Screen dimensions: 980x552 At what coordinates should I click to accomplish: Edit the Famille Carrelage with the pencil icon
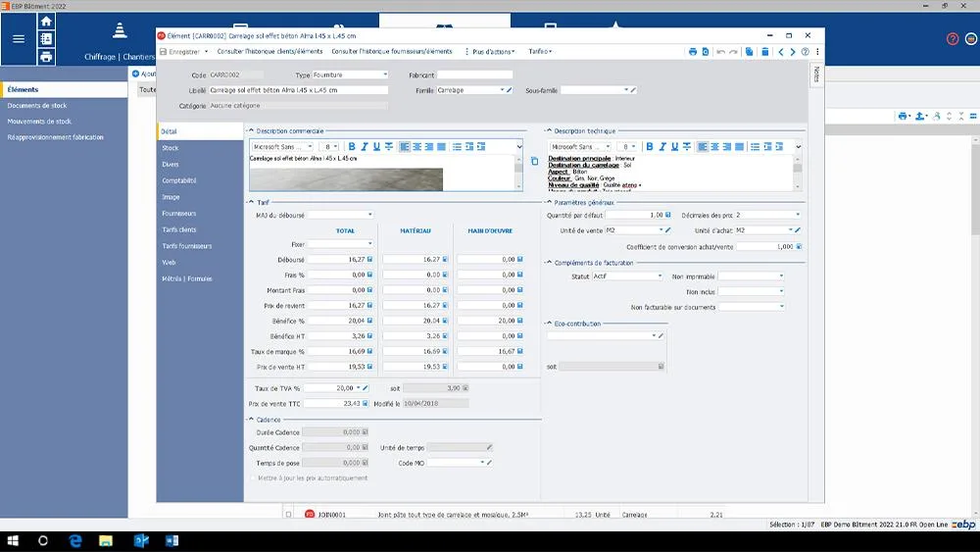pyautogui.click(x=510, y=90)
